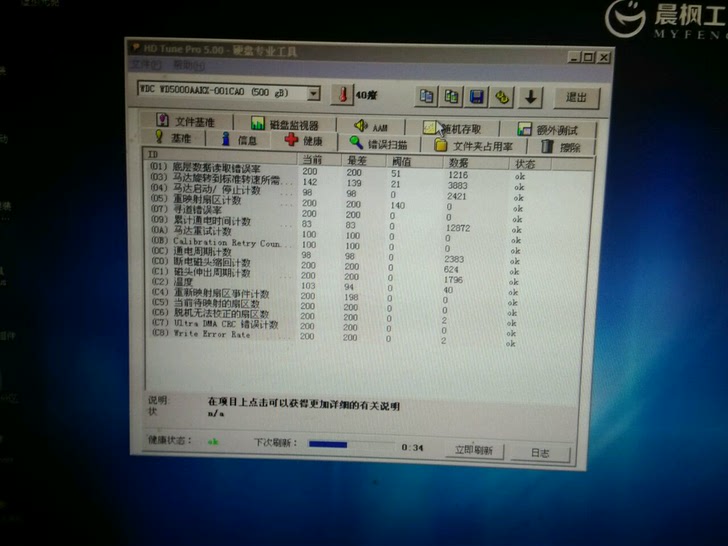Click the next refresh progress bar

pyautogui.click(x=351, y=445)
